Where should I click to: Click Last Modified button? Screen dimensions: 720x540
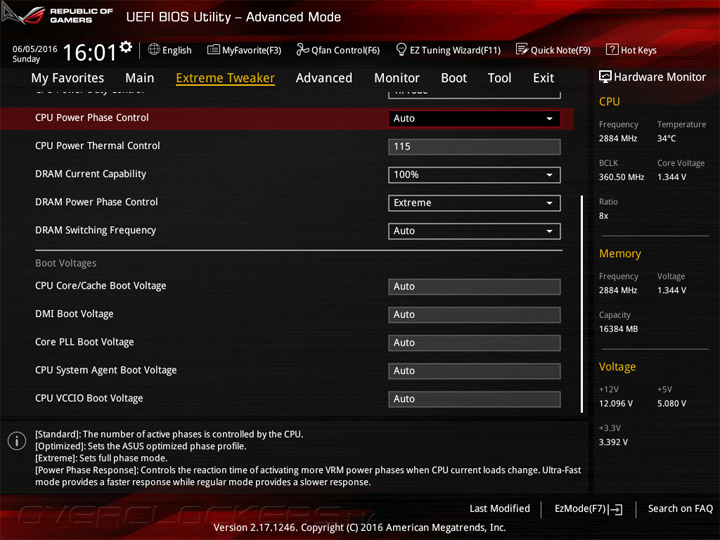coord(500,508)
